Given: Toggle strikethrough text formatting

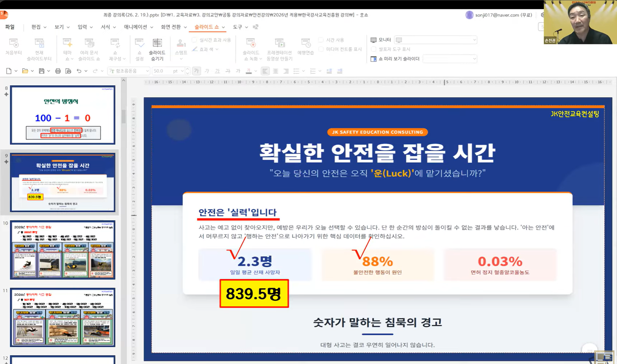Looking at the screenshot, I should 228,71.
